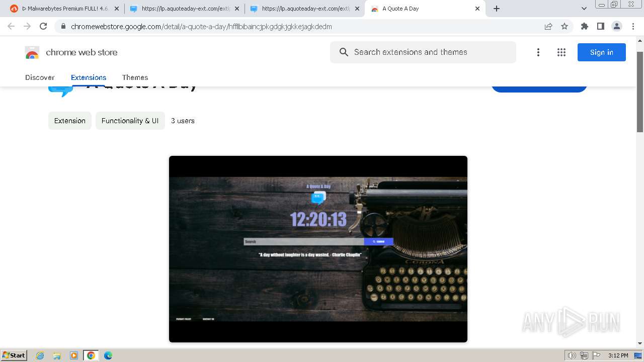
Task: Open Chrome's three-dot menu
Action: click(x=633, y=26)
